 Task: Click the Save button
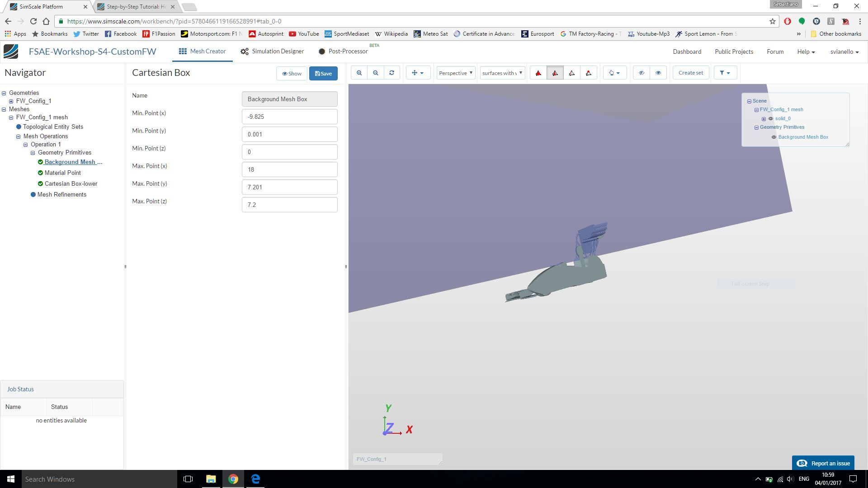coord(323,74)
